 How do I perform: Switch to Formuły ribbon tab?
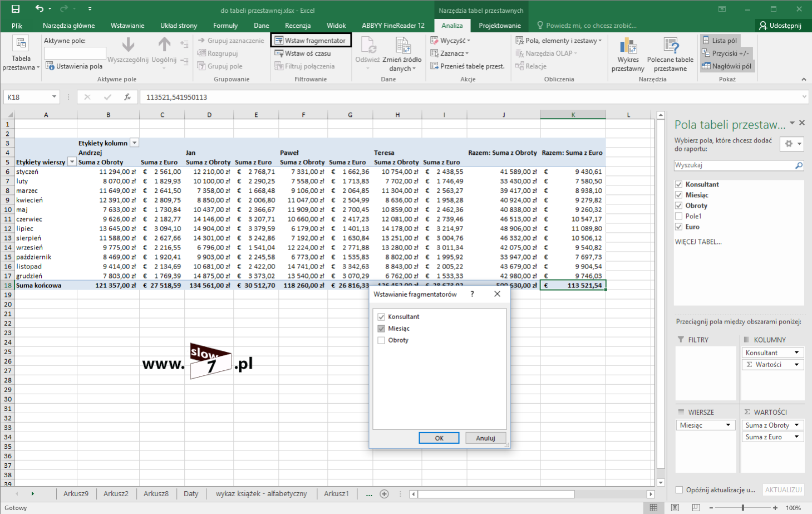click(x=225, y=26)
